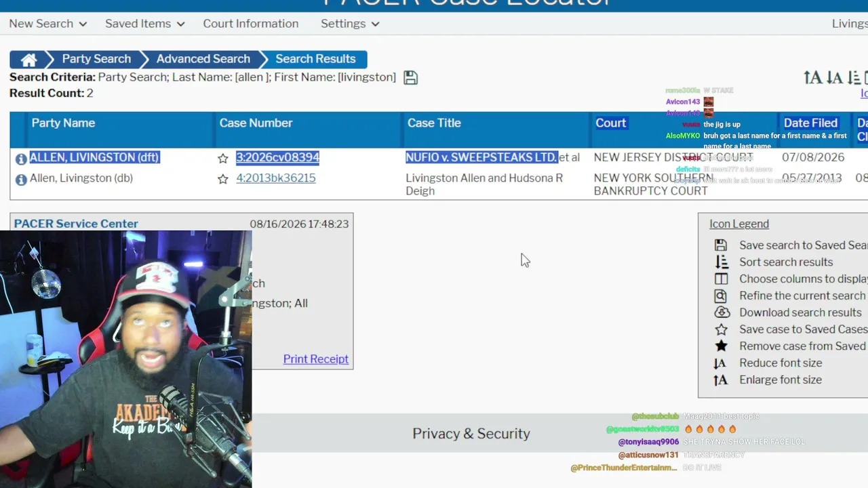Click the Home icon in the breadcrumb

coord(28,60)
